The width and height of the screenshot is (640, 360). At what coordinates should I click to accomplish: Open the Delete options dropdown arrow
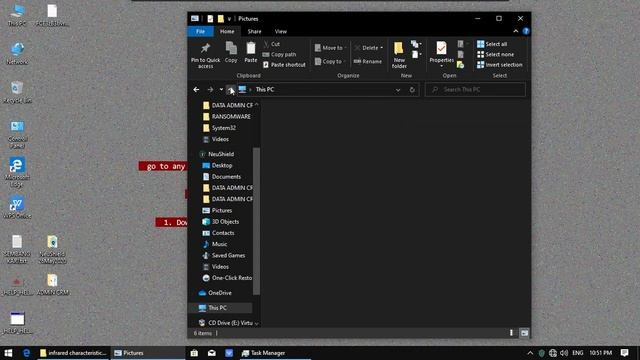tap(382, 48)
